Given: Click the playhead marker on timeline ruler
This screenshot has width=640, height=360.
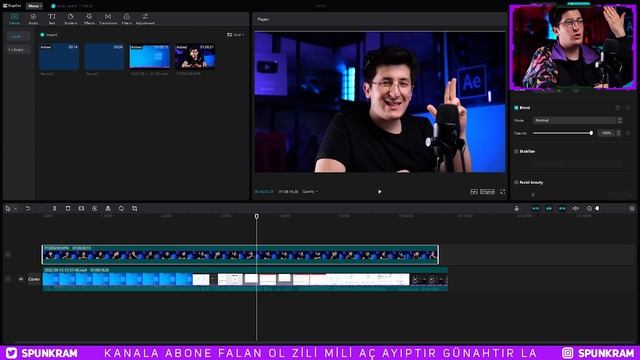Looking at the screenshot, I should (257, 216).
